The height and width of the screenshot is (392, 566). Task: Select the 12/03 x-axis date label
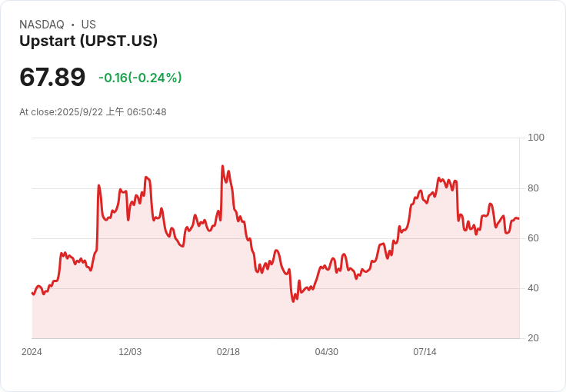click(x=130, y=352)
